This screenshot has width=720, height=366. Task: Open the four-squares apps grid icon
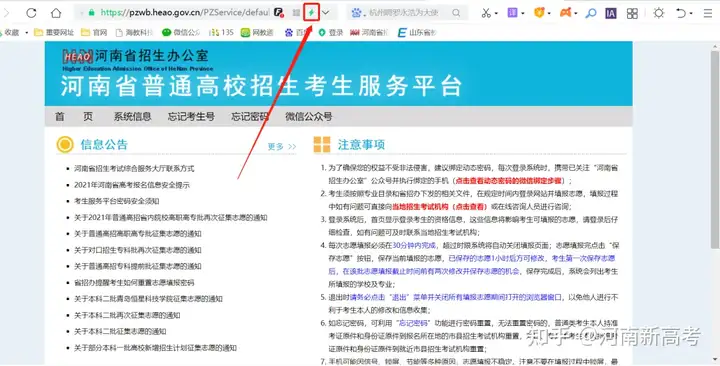pos(632,13)
